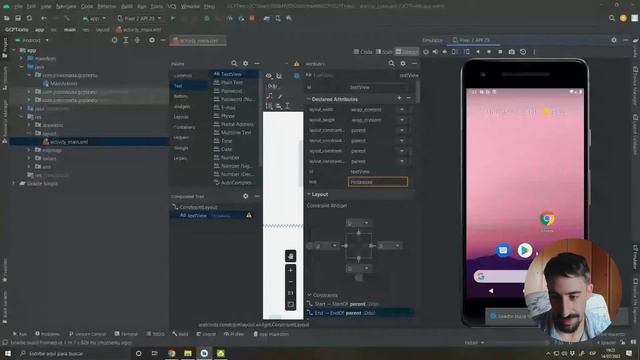The image size is (640, 360).
Task: Open the Pixel 2 API 29 device dropdown
Action: [x=139, y=18]
